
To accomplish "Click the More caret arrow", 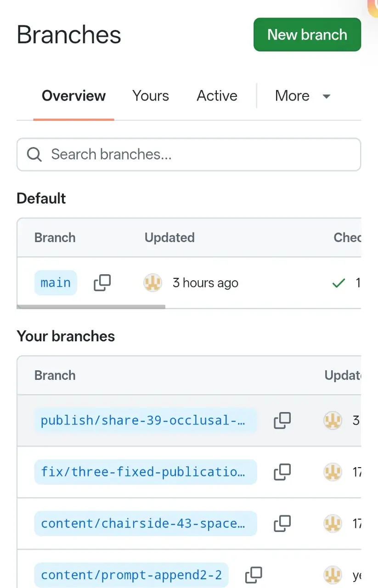I will [x=327, y=96].
